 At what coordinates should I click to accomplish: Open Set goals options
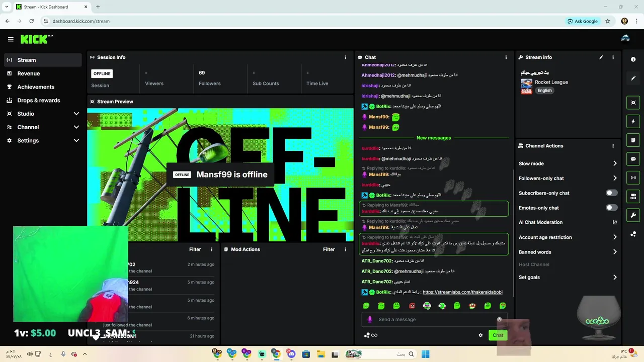coord(568,277)
